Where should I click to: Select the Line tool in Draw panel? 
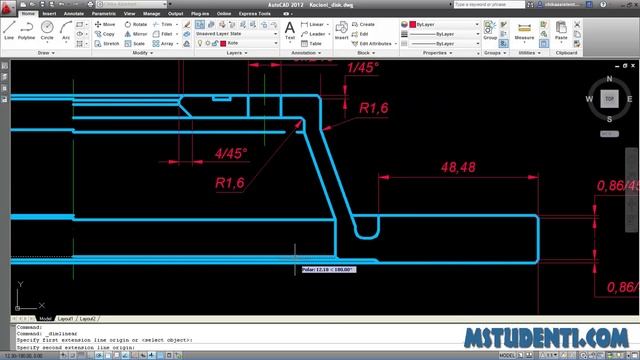(9, 31)
